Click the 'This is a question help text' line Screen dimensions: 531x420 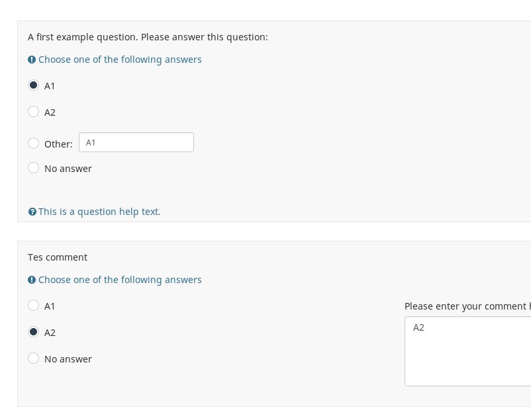99,212
